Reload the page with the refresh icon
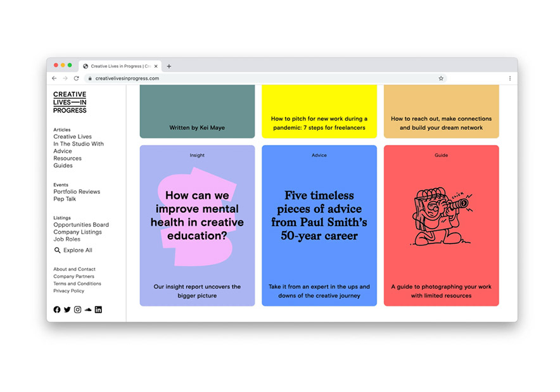 tap(76, 78)
